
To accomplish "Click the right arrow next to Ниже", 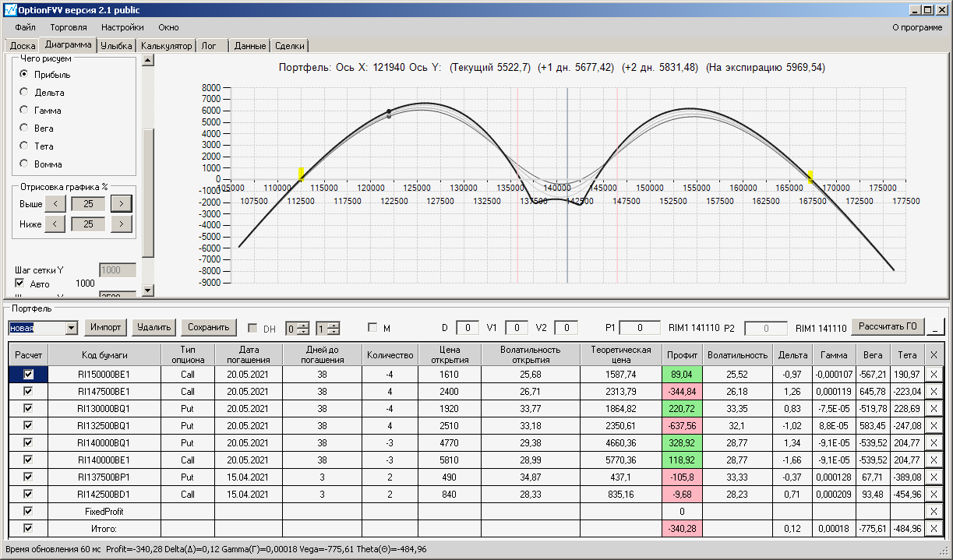I will (x=121, y=224).
